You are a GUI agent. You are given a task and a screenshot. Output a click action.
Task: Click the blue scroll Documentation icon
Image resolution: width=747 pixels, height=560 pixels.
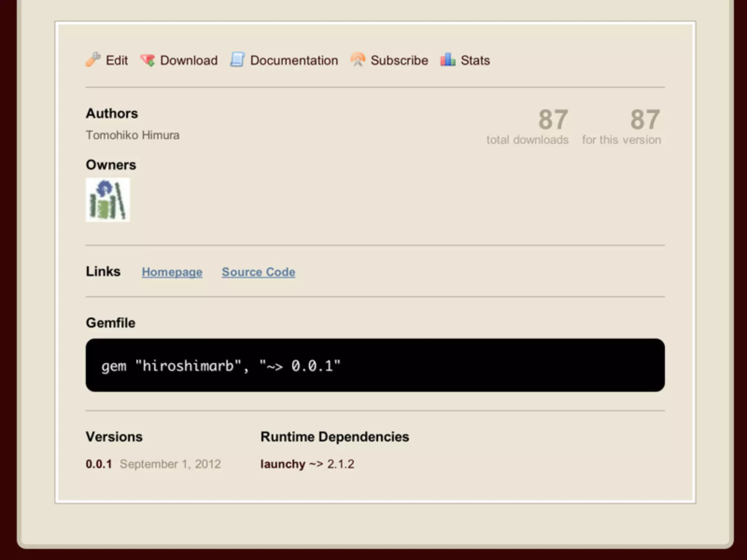[x=237, y=60]
